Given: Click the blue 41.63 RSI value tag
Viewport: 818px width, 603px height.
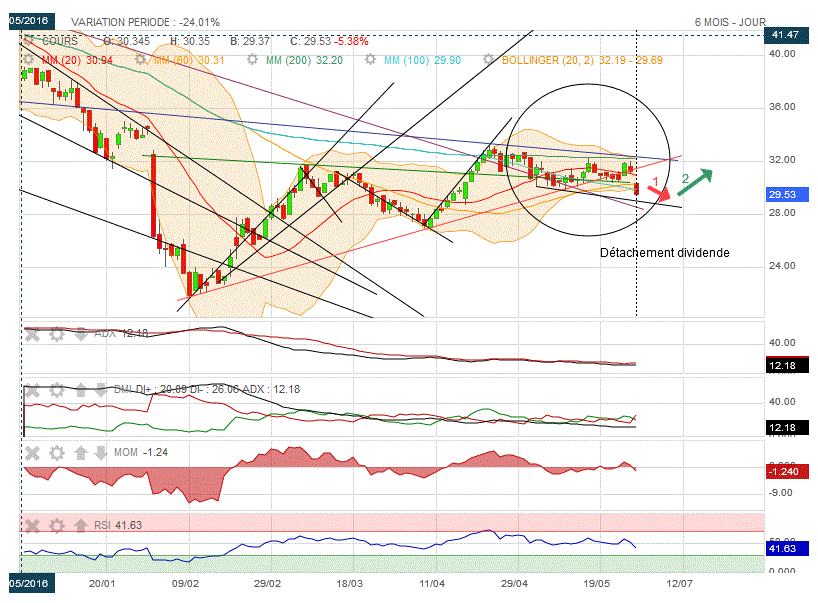Looking at the screenshot, I should [x=788, y=548].
